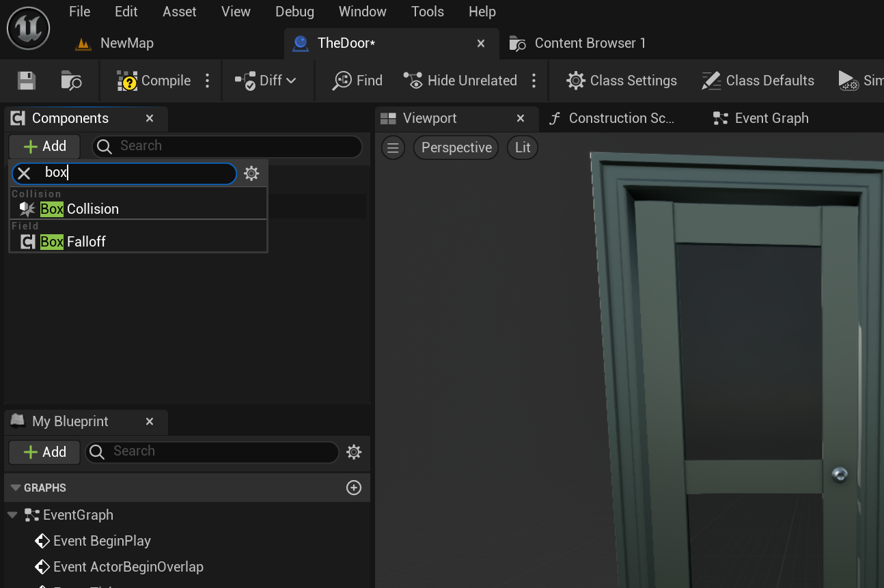This screenshot has height=588, width=884.
Task: Open the Window menu
Action: coord(363,12)
